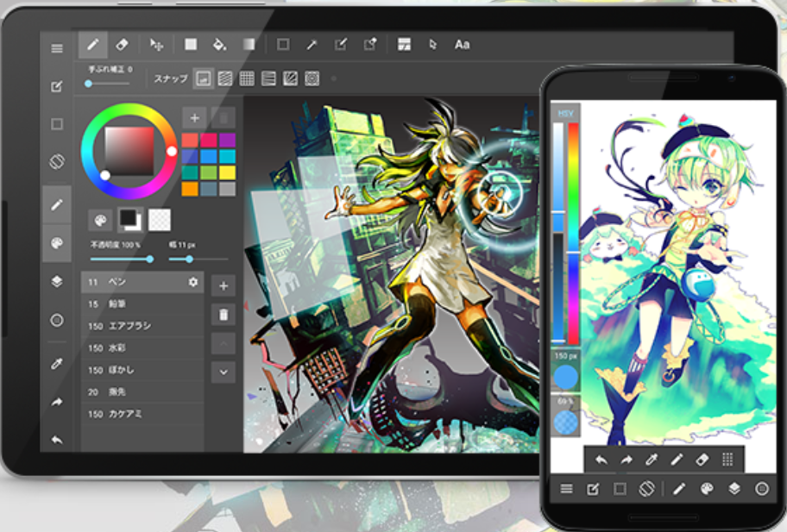Select the Bucket fill tool

tap(219, 45)
